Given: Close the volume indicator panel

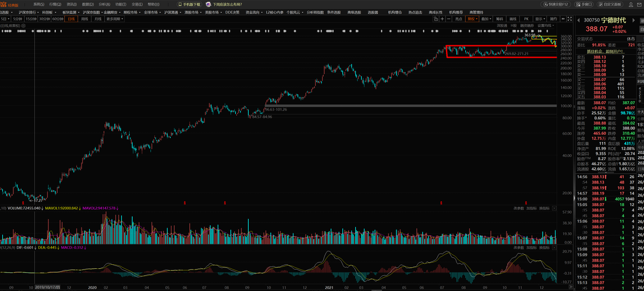Looking at the screenshot, I should [554, 208].
